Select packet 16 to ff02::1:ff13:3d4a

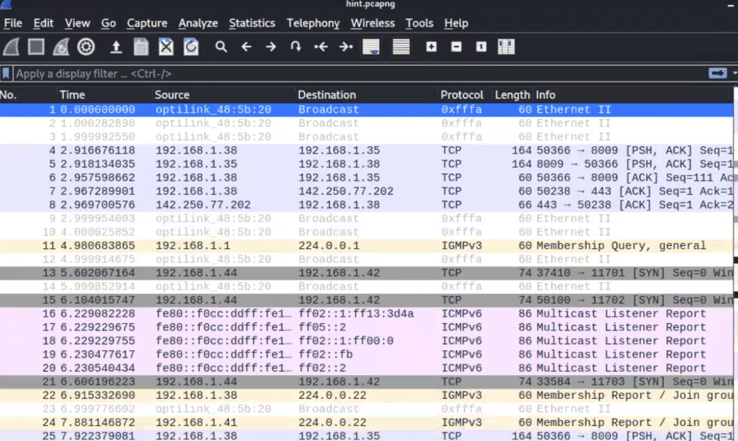coord(366,314)
